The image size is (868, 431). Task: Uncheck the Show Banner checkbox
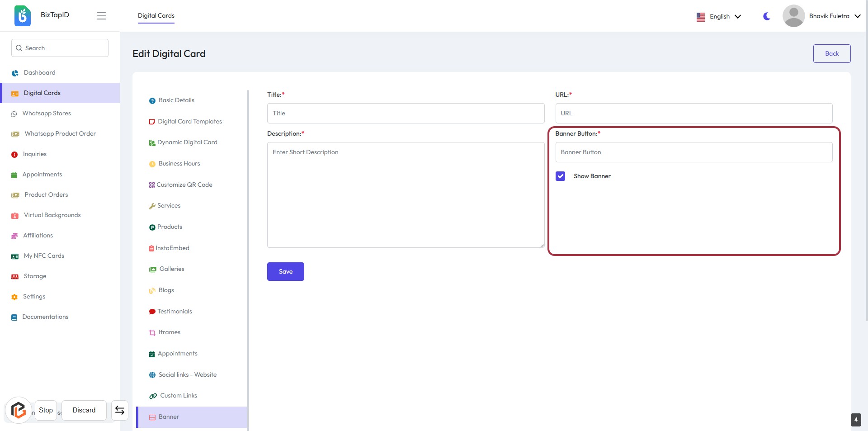560,176
